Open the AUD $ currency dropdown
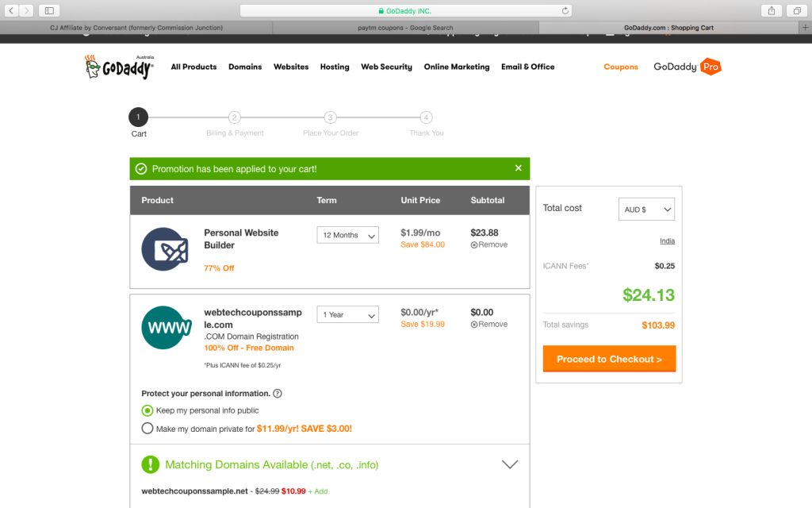Screen dimensions: 812x508 click(x=646, y=210)
